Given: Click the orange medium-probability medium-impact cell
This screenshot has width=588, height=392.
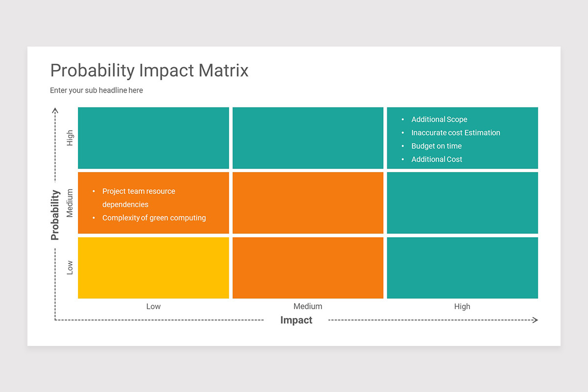Looking at the screenshot, I should click(308, 203).
